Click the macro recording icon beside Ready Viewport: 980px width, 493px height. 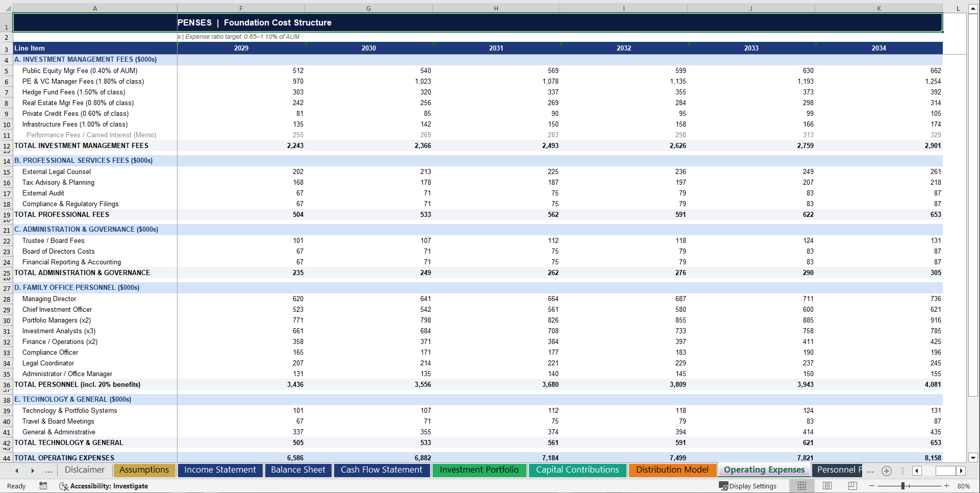pyautogui.click(x=43, y=486)
